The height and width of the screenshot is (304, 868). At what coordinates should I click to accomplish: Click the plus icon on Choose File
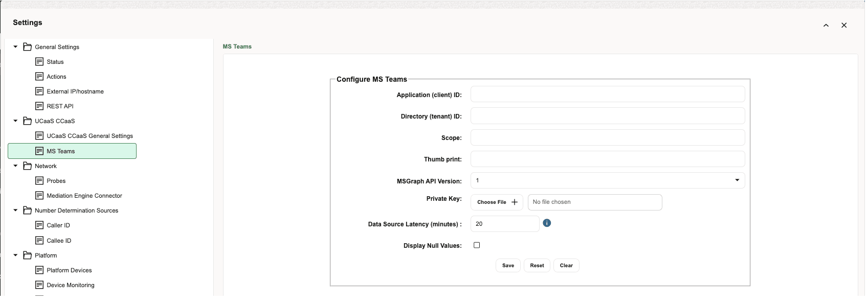click(515, 202)
